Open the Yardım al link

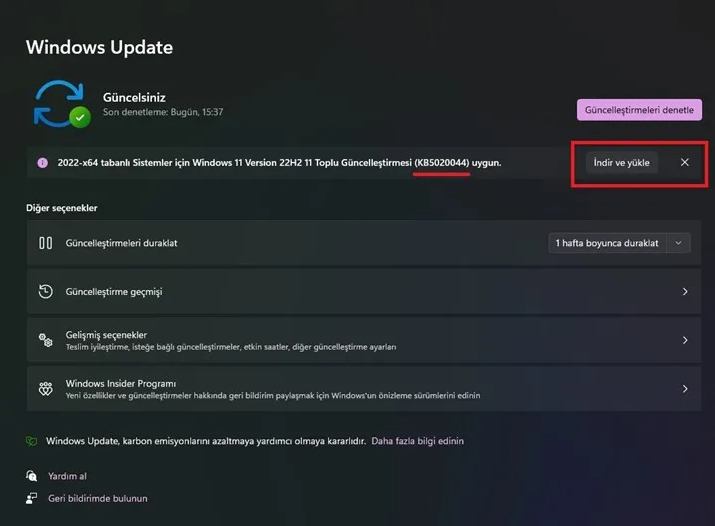click(x=68, y=476)
